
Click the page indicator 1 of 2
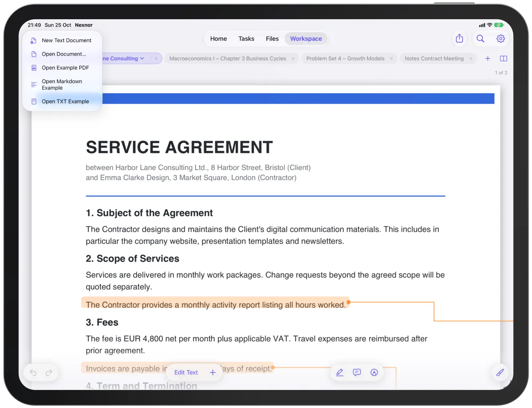pos(501,73)
